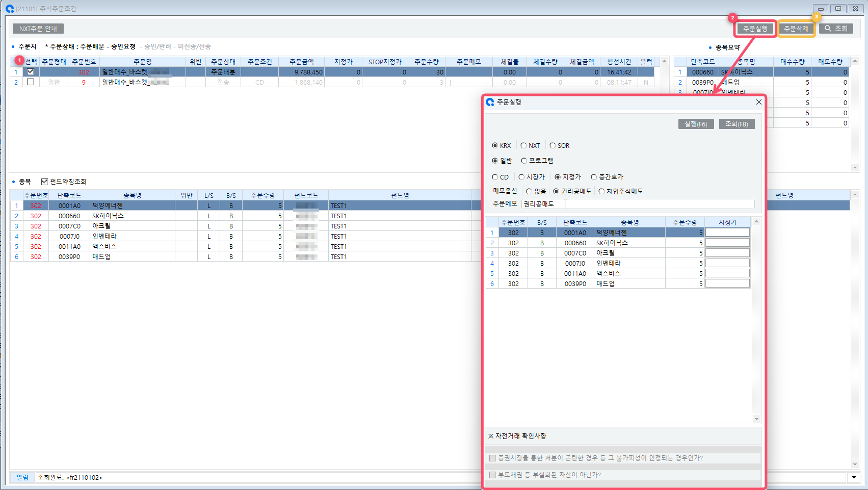Click the 체결률 column header
The height and width of the screenshot is (490, 868).
pos(509,62)
